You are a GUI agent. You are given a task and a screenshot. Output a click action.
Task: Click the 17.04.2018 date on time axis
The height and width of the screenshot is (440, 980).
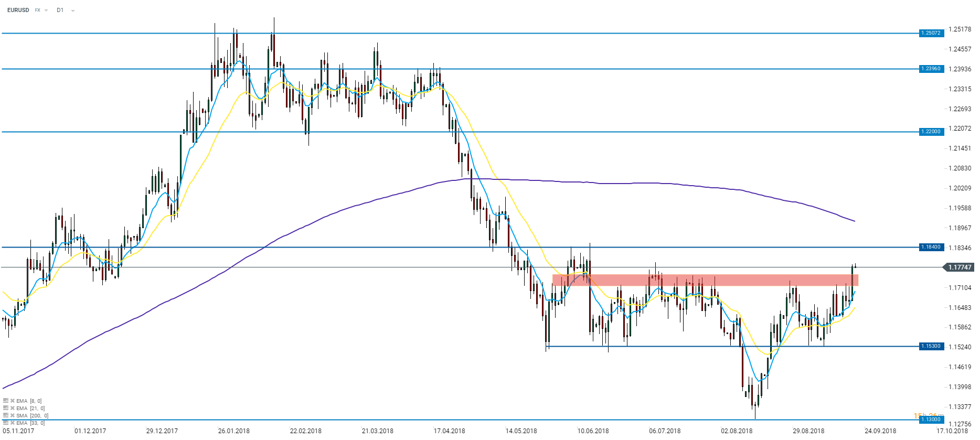pos(450,431)
